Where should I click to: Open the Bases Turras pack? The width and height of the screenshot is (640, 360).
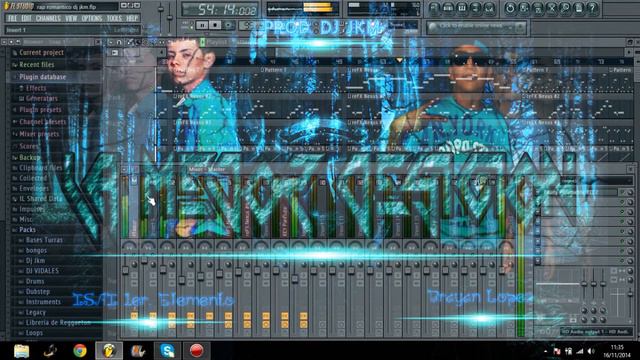[44, 240]
